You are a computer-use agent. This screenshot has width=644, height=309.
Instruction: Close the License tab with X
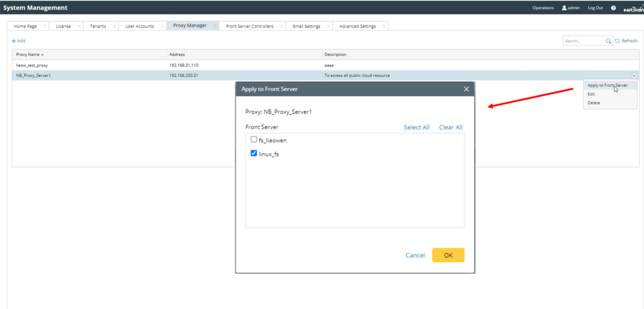point(78,26)
